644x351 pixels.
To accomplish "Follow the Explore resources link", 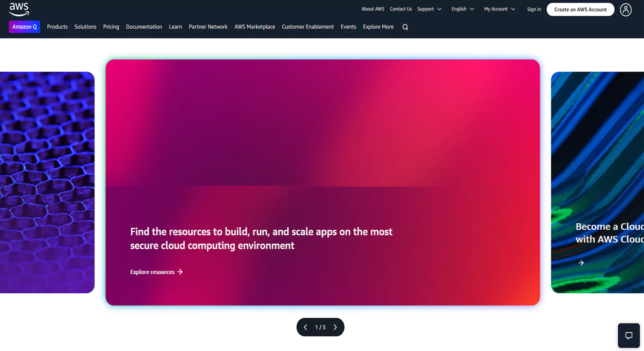I will pos(152,272).
